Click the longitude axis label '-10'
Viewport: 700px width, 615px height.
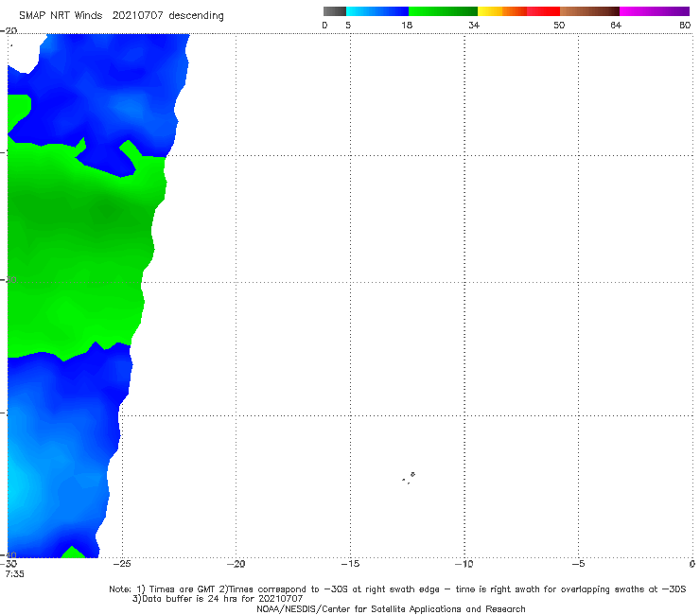click(464, 564)
